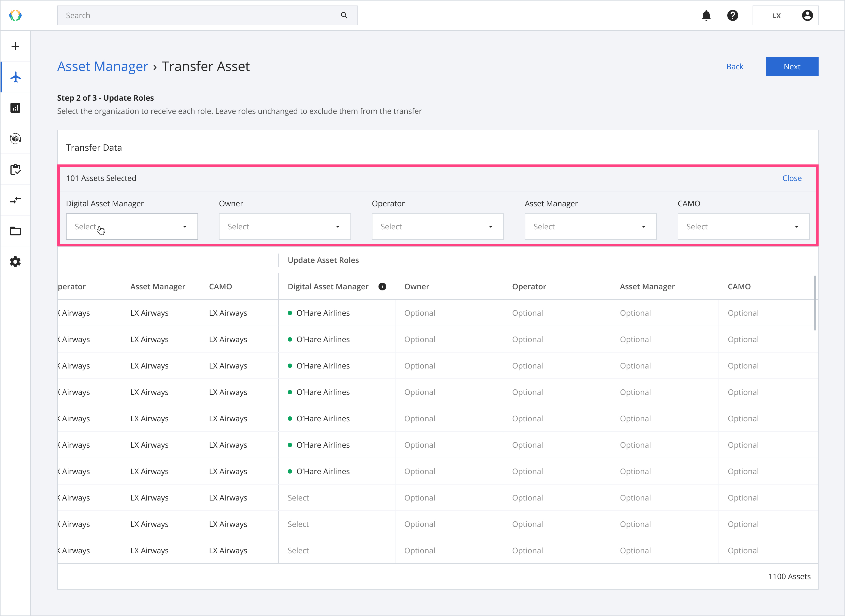Focus the Search input field
The width and height of the screenshot is (845, 616).
pyautogui.click(x=207, y=15)
